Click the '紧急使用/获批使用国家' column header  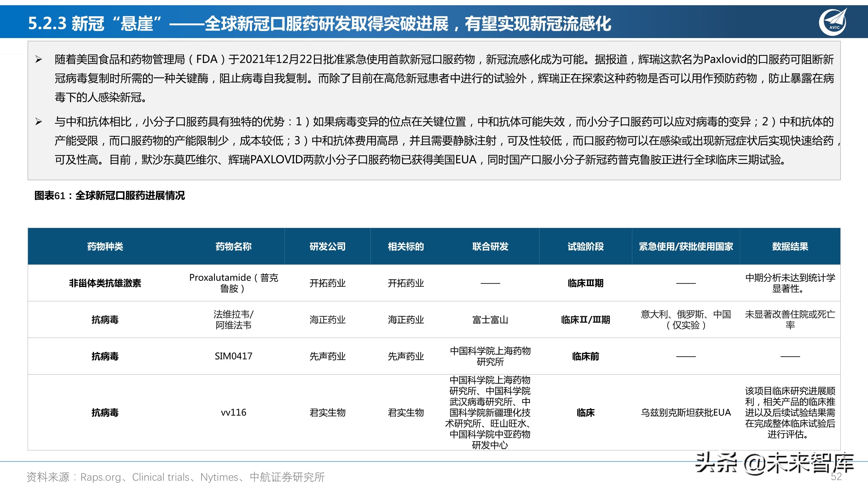(686, 247)
